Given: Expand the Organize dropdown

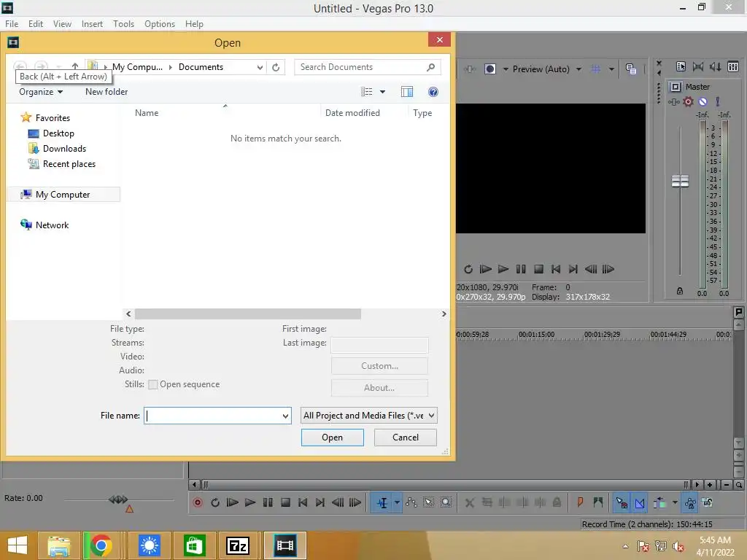Looking at the screenshot, I should pyautogui.click(x=41, y=91).
